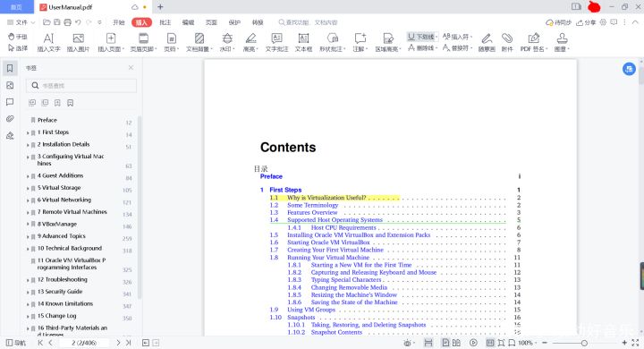
Task: Open the Insert Page (插入页面) tool
Action: click(111, 42)
